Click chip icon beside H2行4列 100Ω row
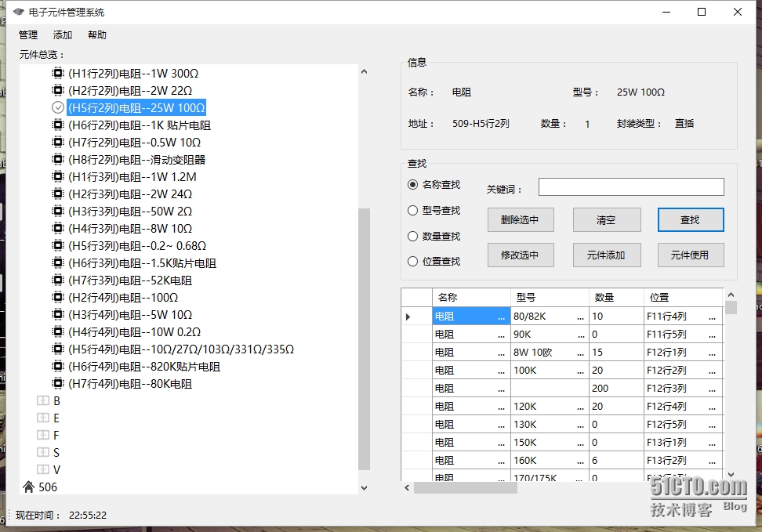This screenshot has width=762, height=532. 58,297
